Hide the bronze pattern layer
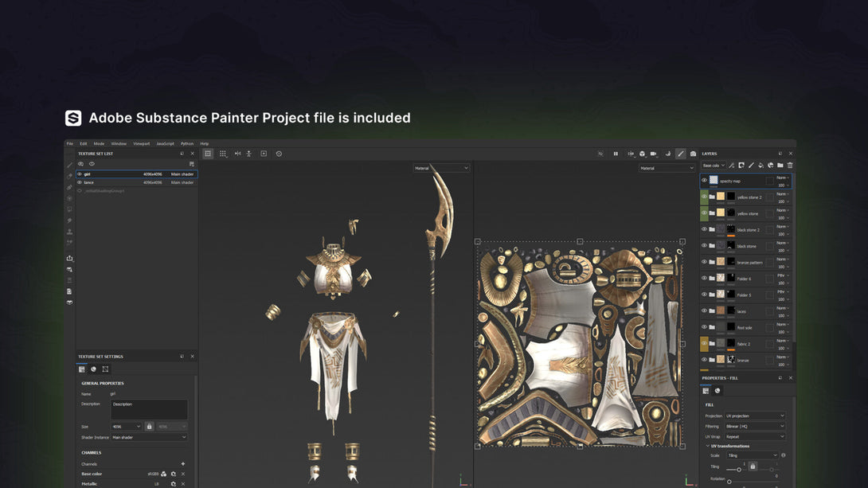This screenshot has width=868, height=488. point(704,262)
